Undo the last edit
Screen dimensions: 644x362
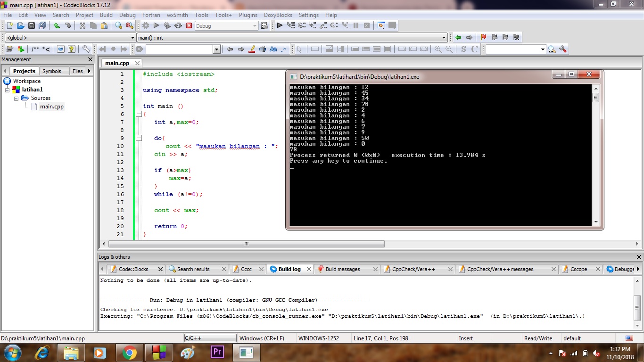pyautogui.click(x=57, y=25)
